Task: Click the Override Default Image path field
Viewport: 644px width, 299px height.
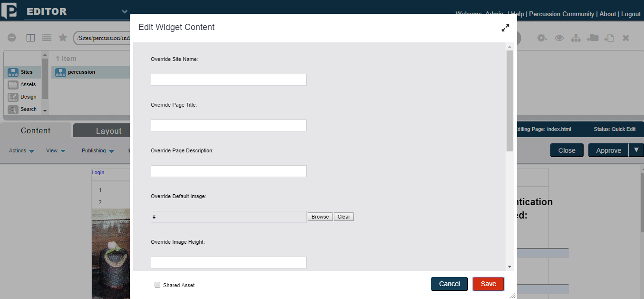Action: point(229,217)
